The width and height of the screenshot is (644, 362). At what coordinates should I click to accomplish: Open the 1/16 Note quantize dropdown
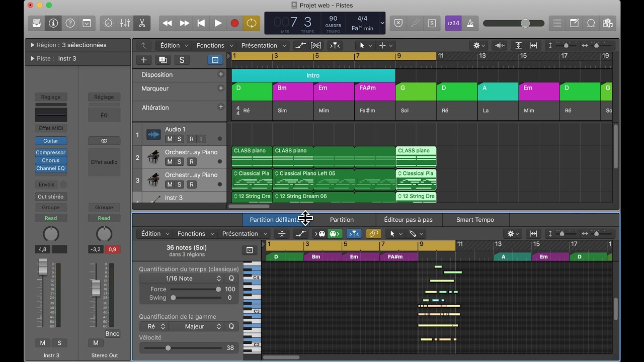[x=181, y=279]
